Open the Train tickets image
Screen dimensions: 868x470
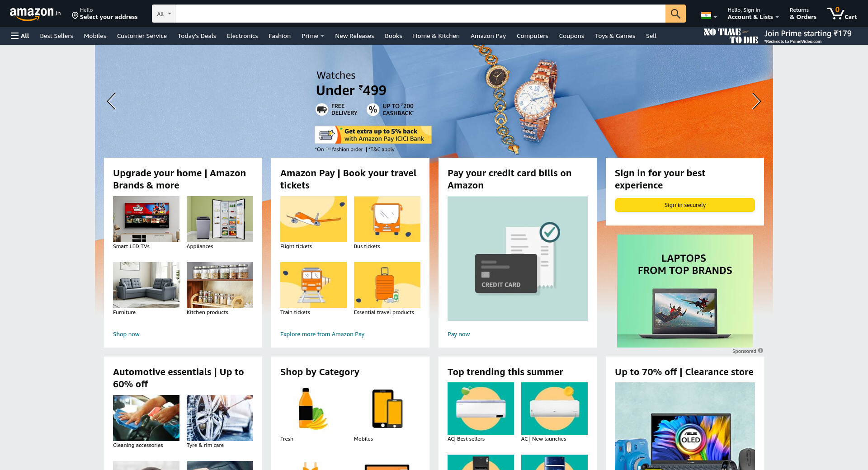point(313,285)
